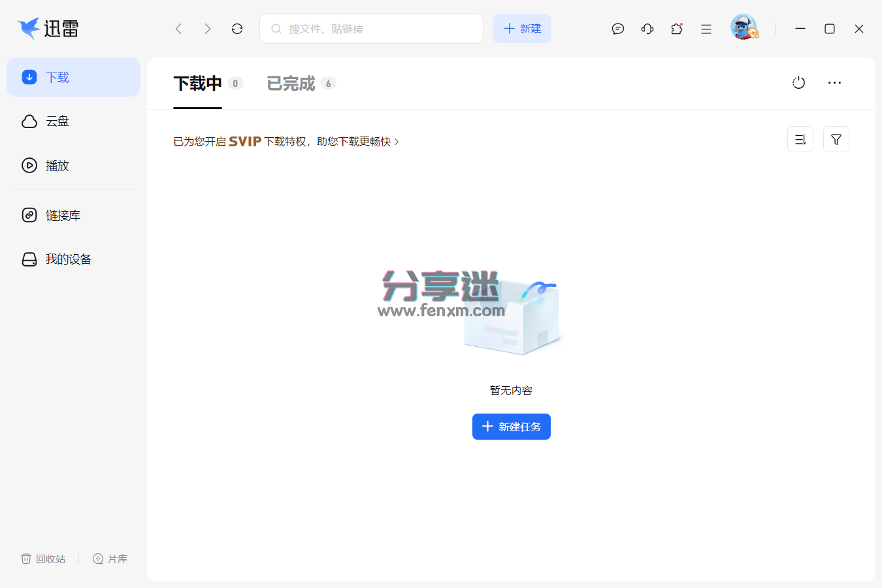882x588 pixels.
Task: Click the drive icon beside 我的设备
Action: tap(29, 259)
